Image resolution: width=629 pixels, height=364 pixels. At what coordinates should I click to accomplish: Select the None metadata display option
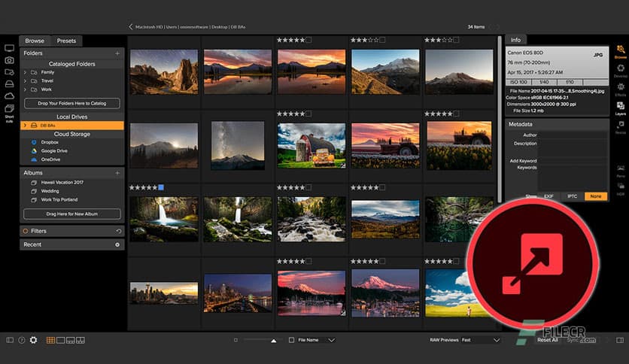(x=595, y=196)
